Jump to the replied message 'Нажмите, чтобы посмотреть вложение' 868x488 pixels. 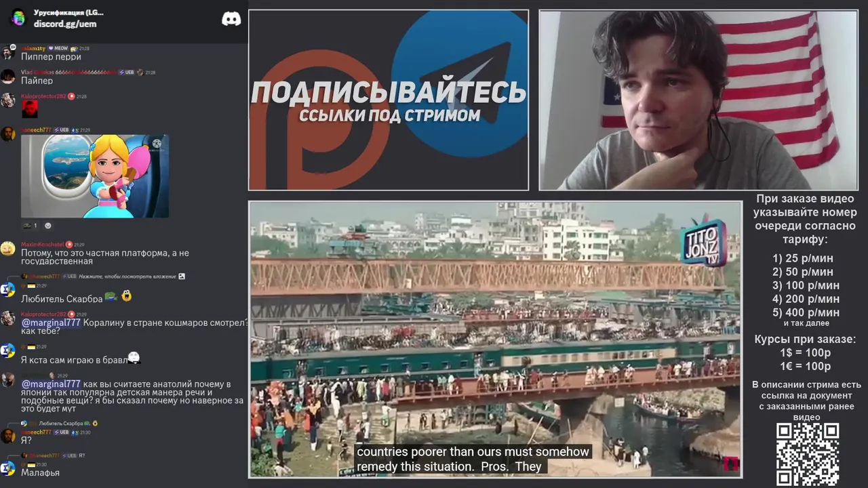tap(127, 277)
